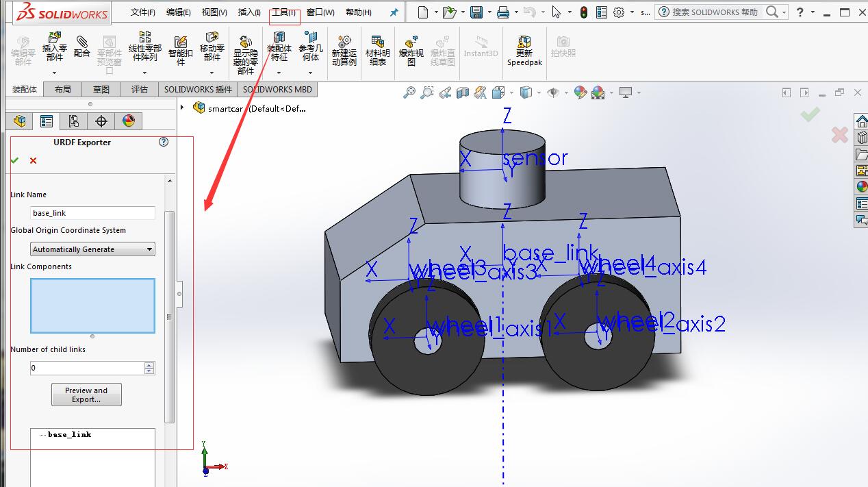Open the 编辑(E) Edit menu
The width and height of the screenshot is (868, 487).
coord(179,12)
